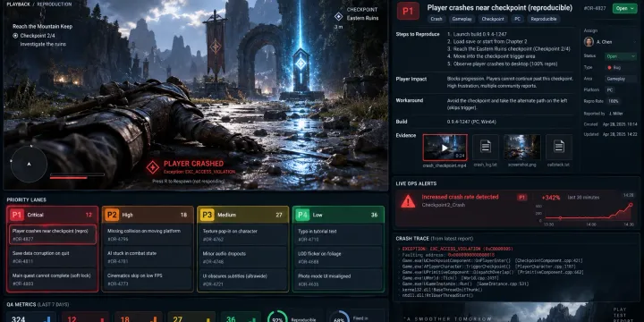This screenshot has height=322, width=644.
Task: Select the P4 Low priority lane header
Action: coord(338,215)
